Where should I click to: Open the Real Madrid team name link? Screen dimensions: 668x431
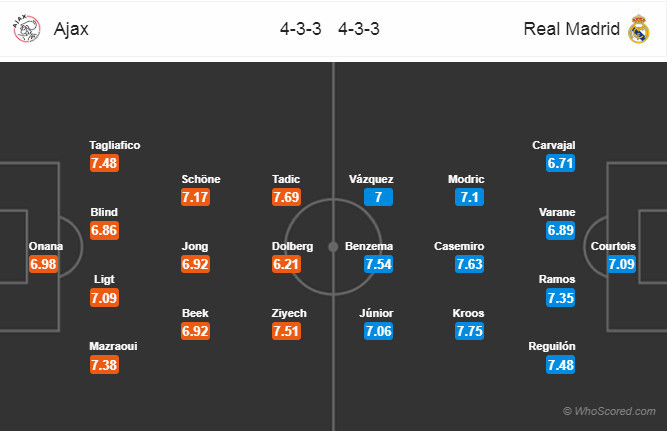point(571,29)
